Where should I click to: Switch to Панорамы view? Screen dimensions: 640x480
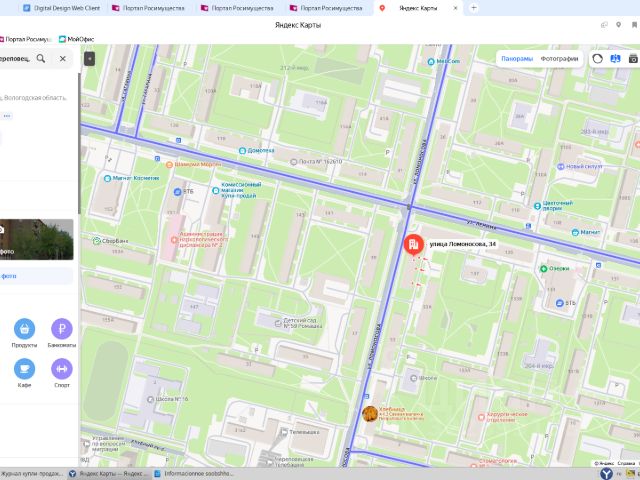click(x=517, y=59)
